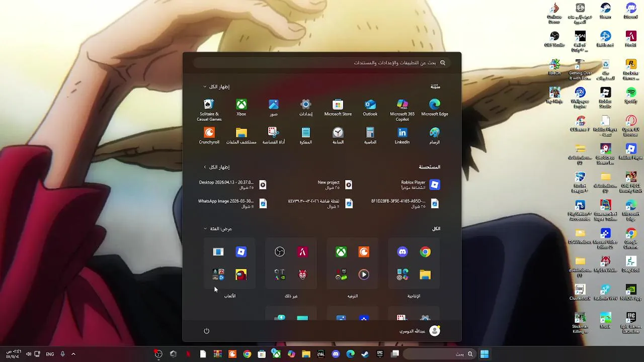Open recommended WhatsApp Image 2026-03-30 file
Viewport: 644px width, 362px height.
(232, 204)
